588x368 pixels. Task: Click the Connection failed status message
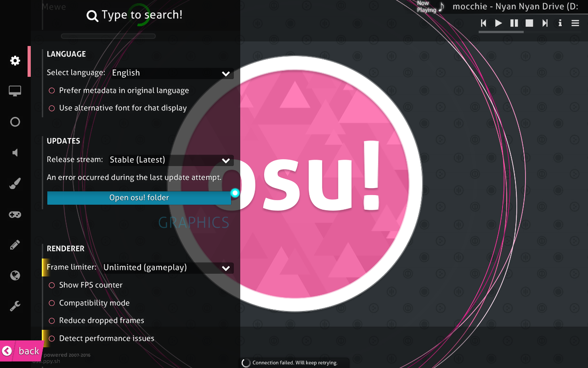(295, 363)
